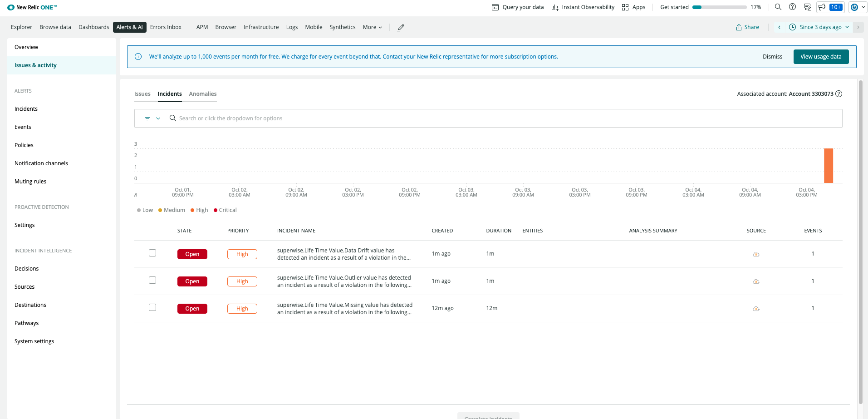Open Synthetics in top navigation
868x419 pixels.
343,27
